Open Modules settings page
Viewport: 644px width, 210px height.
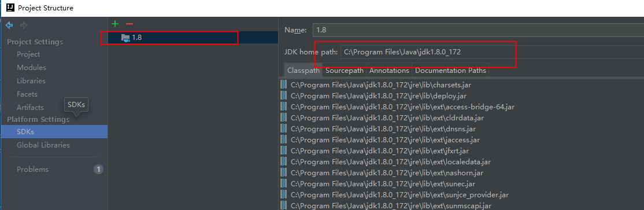pyautogui.click(x=31, y=68)
